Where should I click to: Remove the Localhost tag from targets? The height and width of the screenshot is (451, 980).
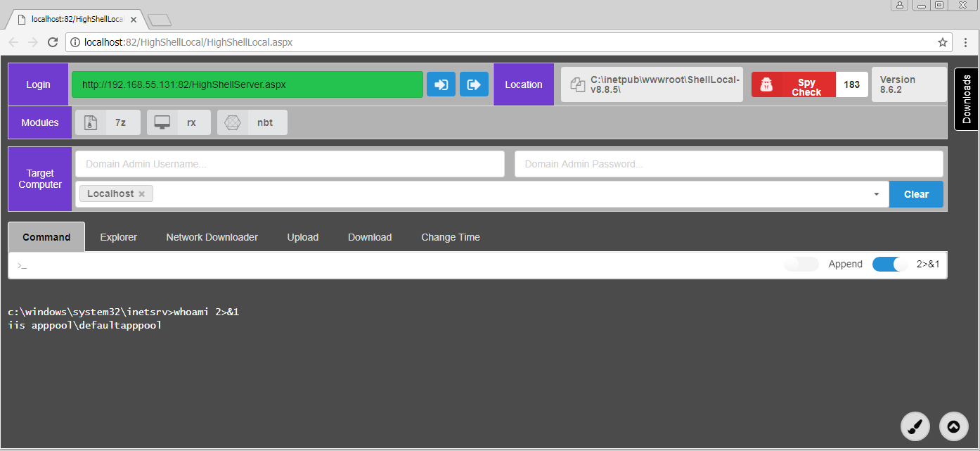pos(142,194)
